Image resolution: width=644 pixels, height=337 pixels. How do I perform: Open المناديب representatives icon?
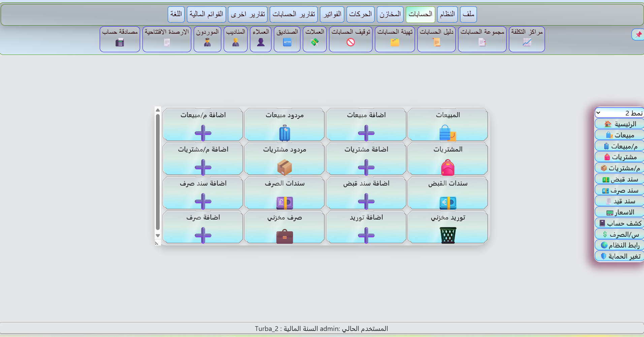[x=235, y=39]
